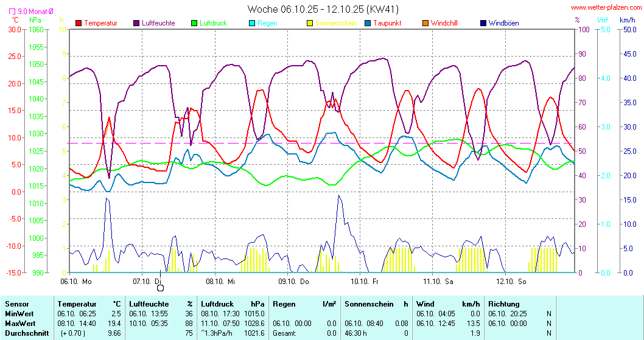Click the green Luftdruck legend square
Viewport: 644px width, 340px height.
pos(194,23)
